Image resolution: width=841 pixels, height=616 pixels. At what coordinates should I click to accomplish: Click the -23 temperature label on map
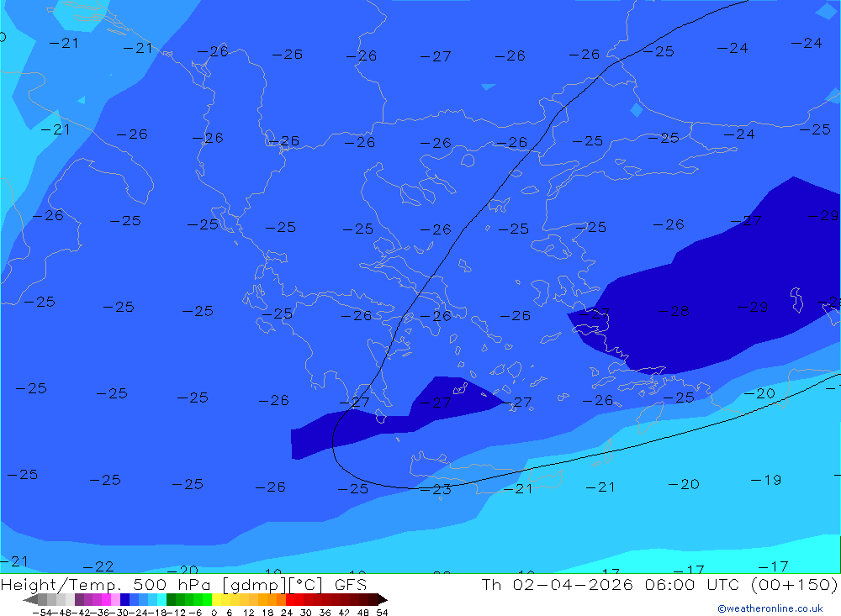click(436, 489)
